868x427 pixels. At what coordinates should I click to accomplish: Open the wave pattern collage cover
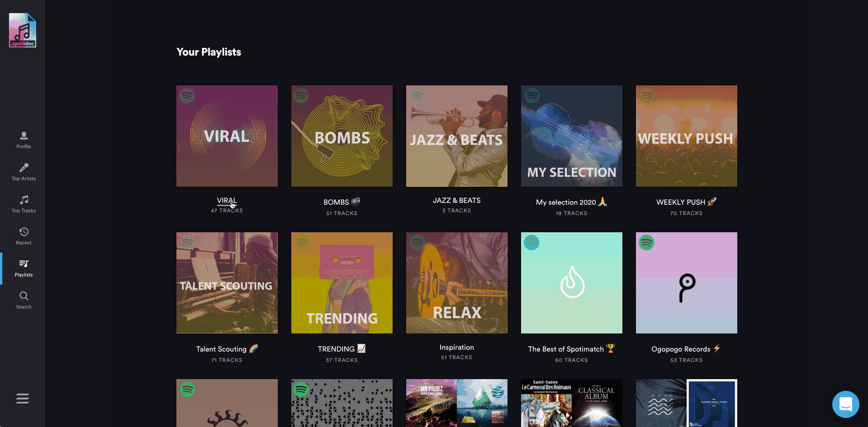coord(687,403)
